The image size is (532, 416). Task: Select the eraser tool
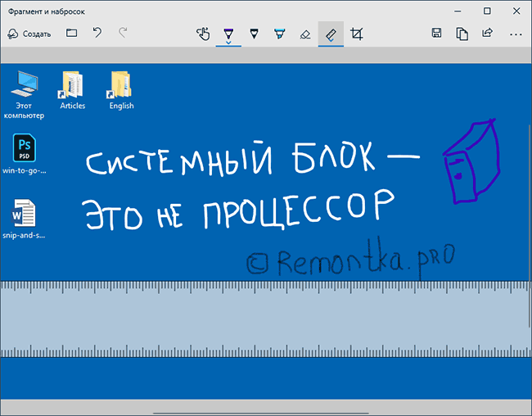[x=305, y=34]
